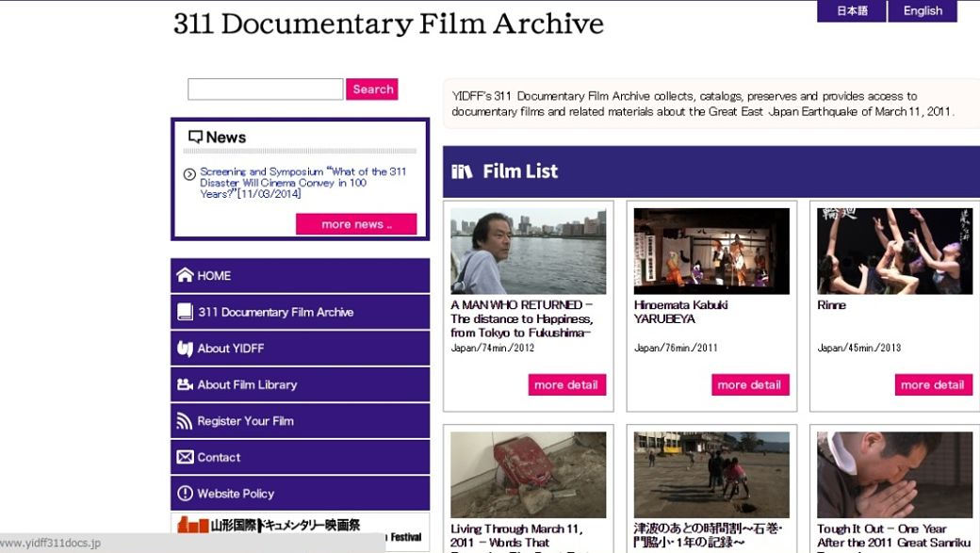
Task: Click the pink Search button
Action: (x=372, y=89)
